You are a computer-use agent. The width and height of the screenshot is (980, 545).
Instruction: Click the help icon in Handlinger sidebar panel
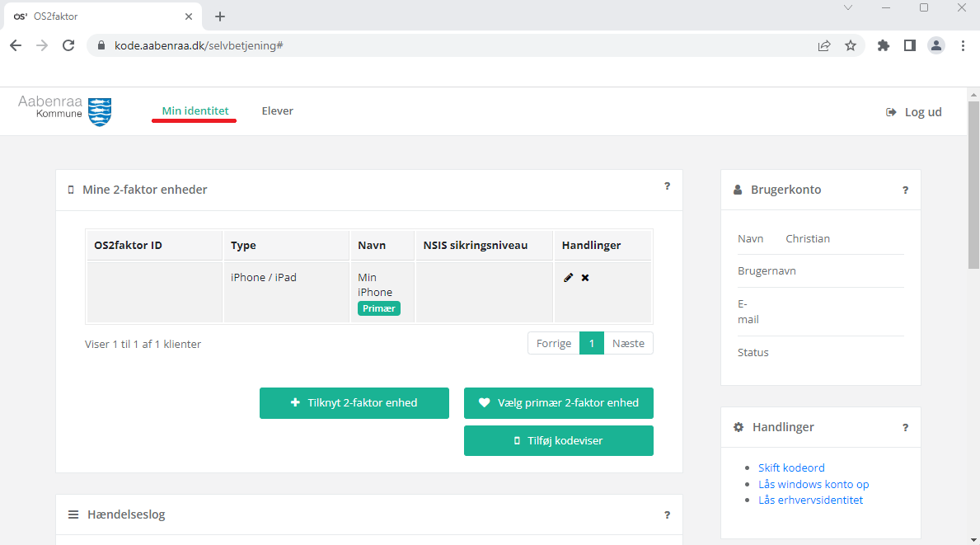(x=905, y=427)
